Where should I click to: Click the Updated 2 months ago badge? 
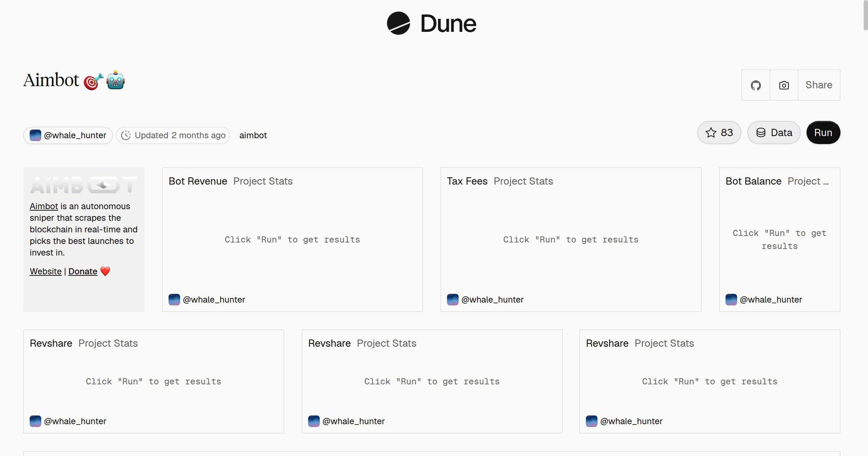point(173,135)
